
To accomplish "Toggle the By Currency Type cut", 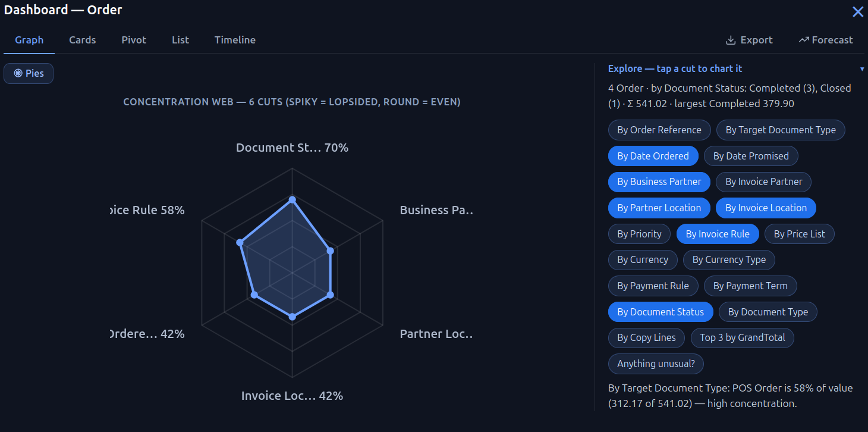I will [x=729, y=259].
